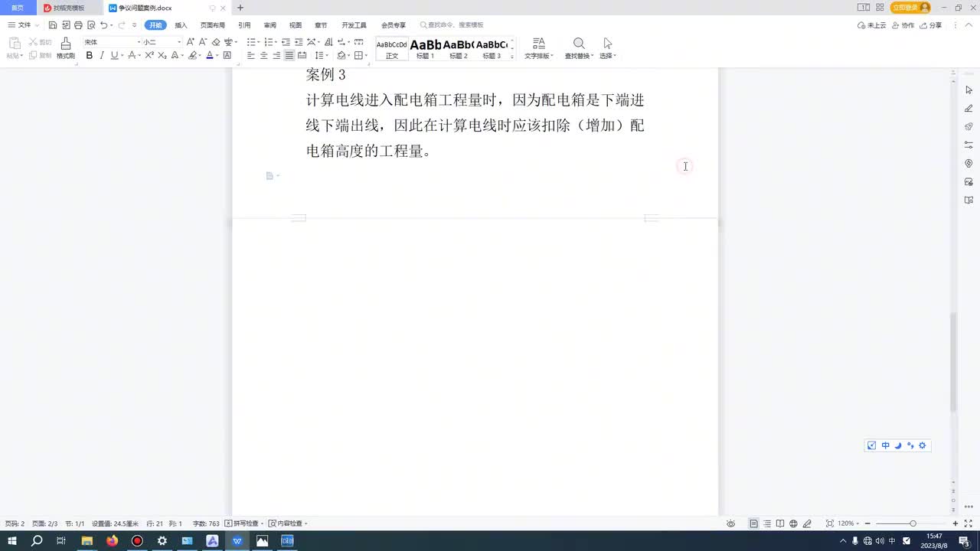Viewport: 980px width, 551px height.
Task: Align paragraph text to the left
Action: [251, 55]
